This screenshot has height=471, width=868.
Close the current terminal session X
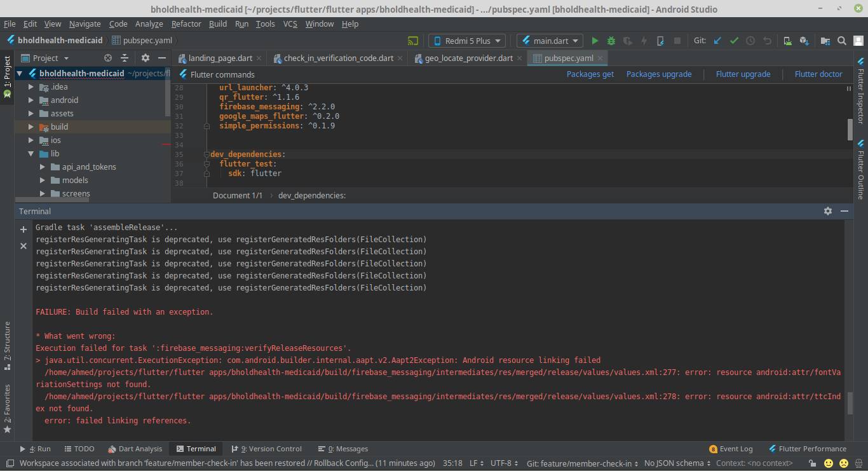pyautogui.click(x=24, y=245)
